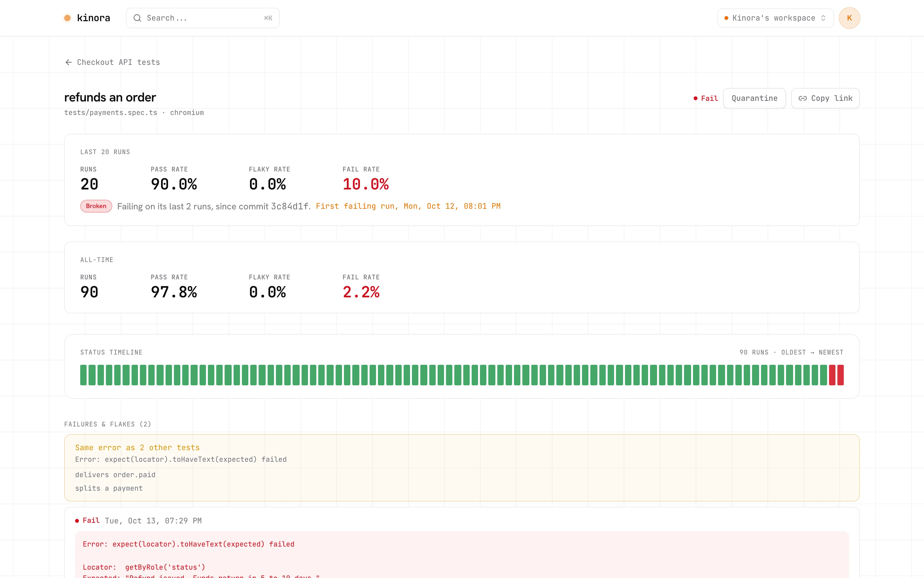Viewport: 924px width, 578px height.
Task: Open Kinora's workspace switcher dropdown
Action: 775,18
